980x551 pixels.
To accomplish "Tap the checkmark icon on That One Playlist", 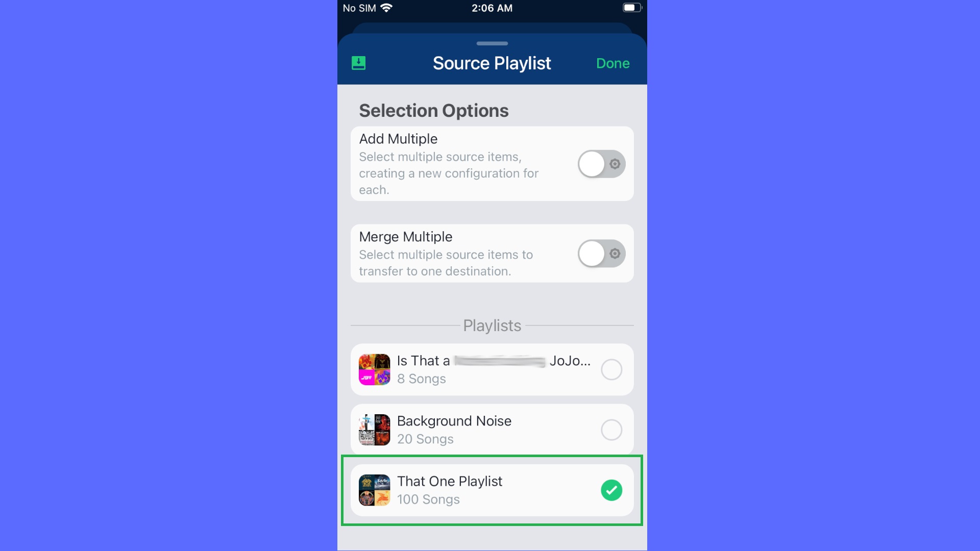I will (610, 490).
